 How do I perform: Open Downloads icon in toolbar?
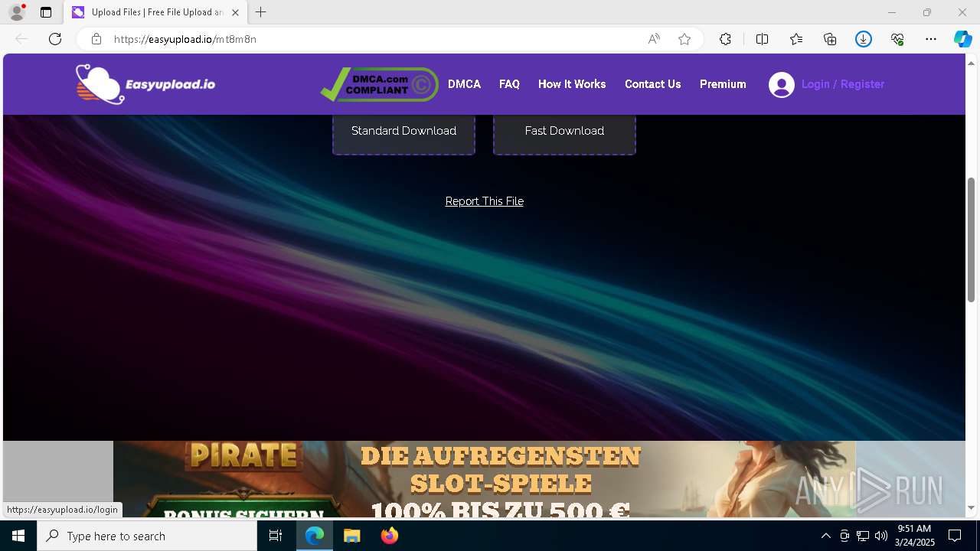pyautogui.click(x=864, y=39)
